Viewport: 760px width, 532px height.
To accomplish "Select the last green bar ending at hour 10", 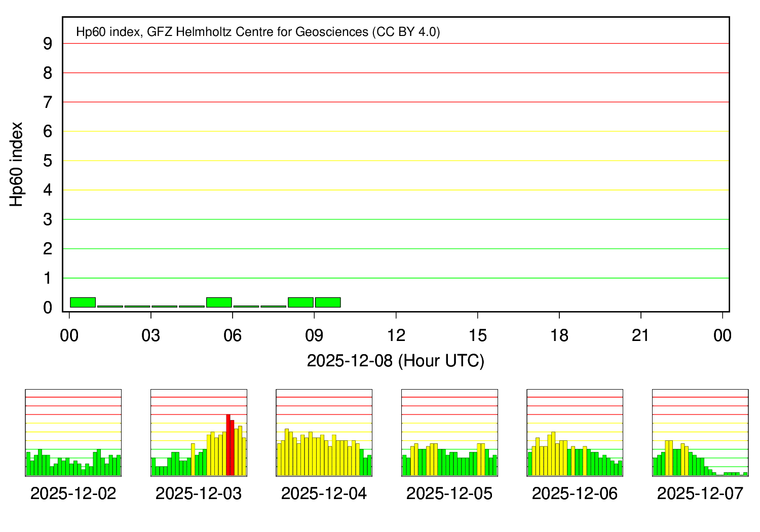I will [328, 302].
